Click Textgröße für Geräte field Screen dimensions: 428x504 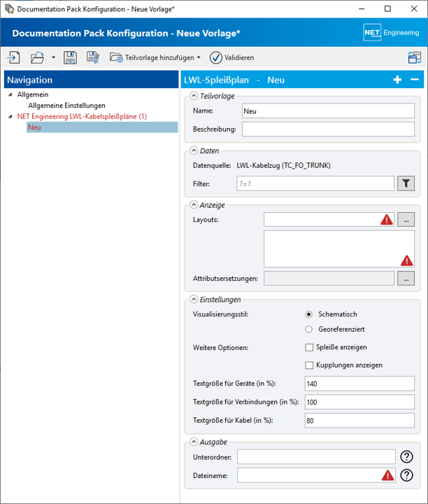(x=359, y=384)
